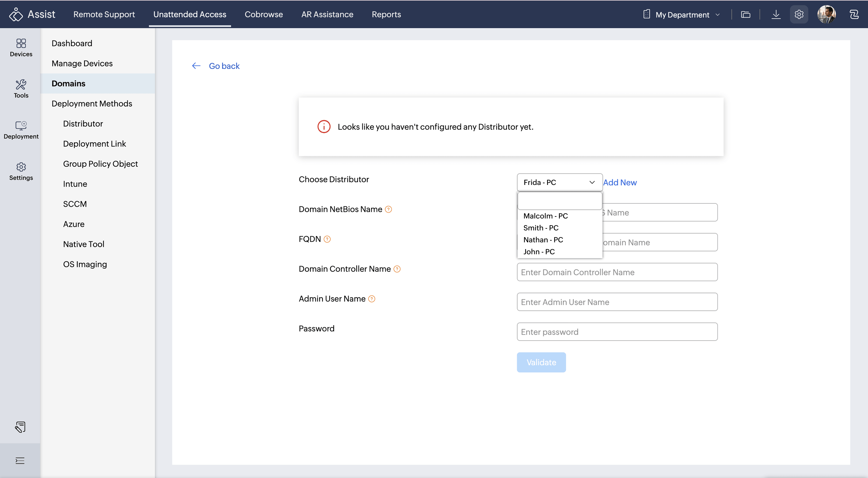Open the Tools sidebar section

tap(21, 89)
